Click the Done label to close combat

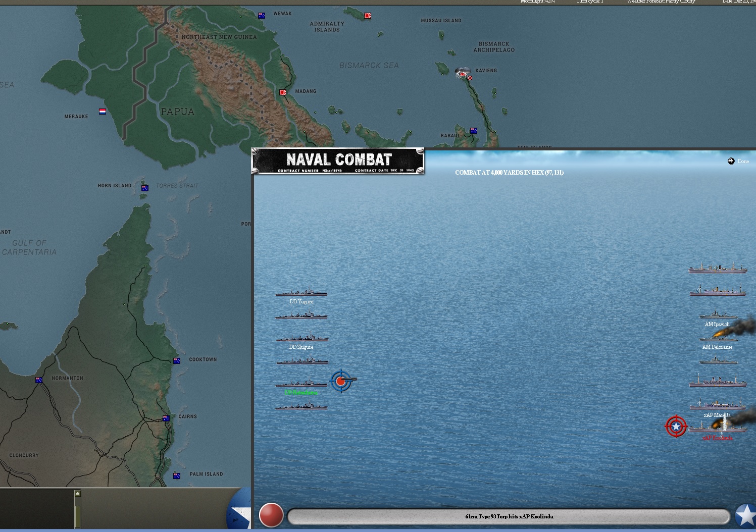[x=743, y=162]
